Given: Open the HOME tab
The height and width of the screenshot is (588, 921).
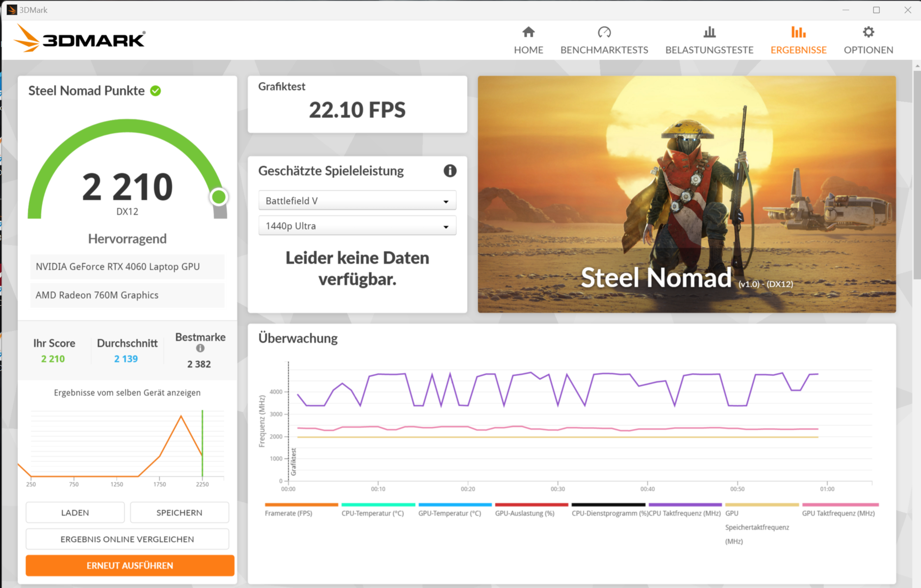Looking at the screenshot, I should (528, 40).
